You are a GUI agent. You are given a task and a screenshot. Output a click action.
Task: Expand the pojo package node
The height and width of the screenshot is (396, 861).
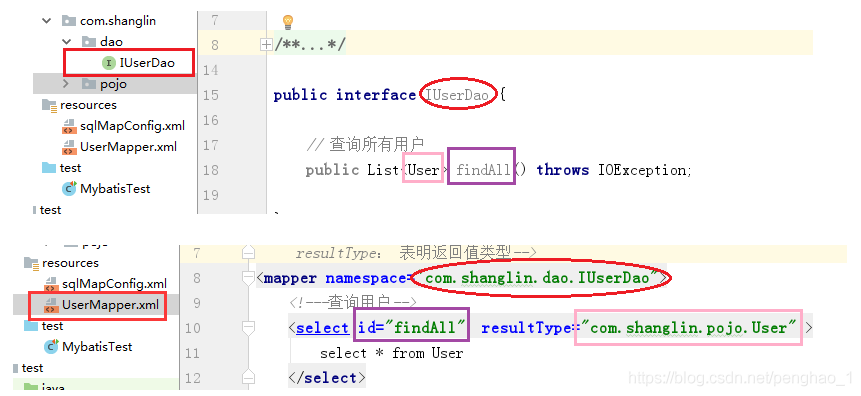(66, 83)
